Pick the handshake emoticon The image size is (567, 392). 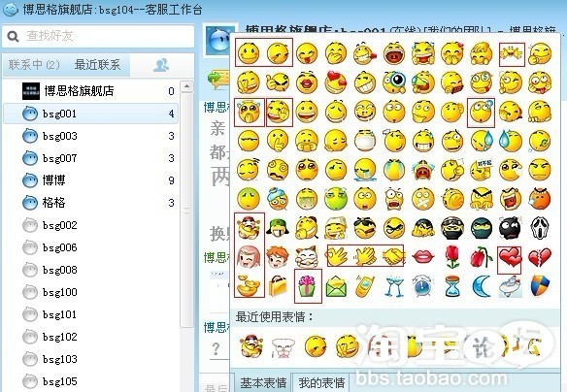point(393,257)
